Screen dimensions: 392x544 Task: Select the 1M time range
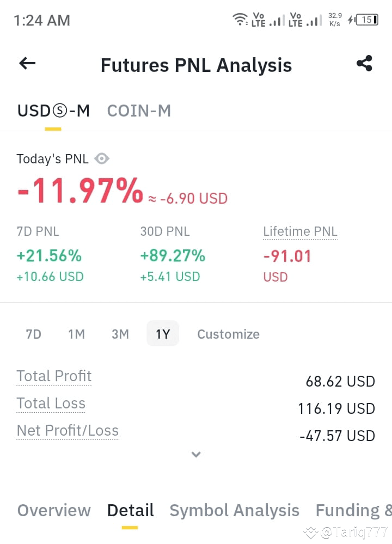click(x=76, y=334)
